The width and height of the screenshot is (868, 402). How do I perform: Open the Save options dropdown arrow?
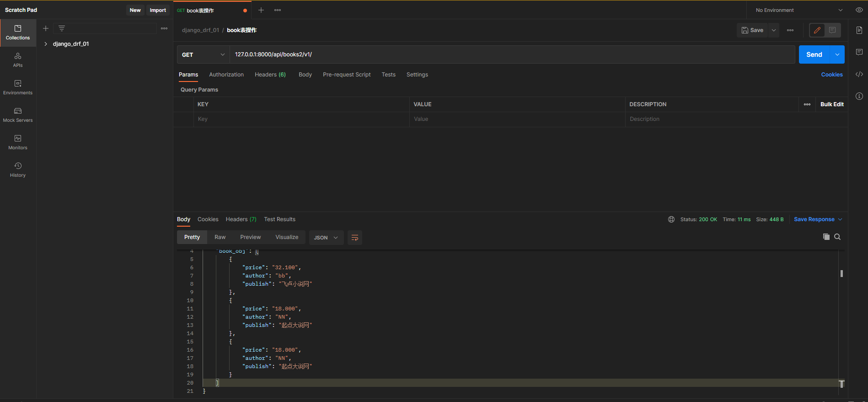tap(774, 30)
